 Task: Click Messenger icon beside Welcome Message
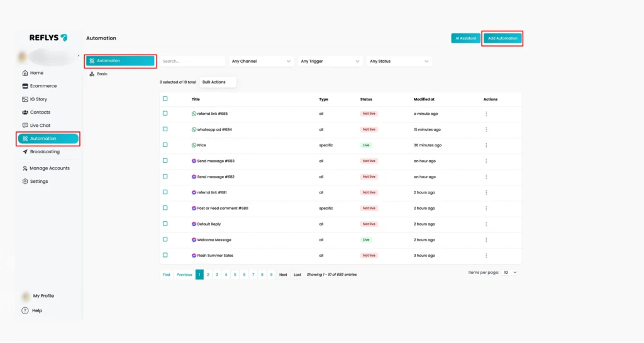194,240
